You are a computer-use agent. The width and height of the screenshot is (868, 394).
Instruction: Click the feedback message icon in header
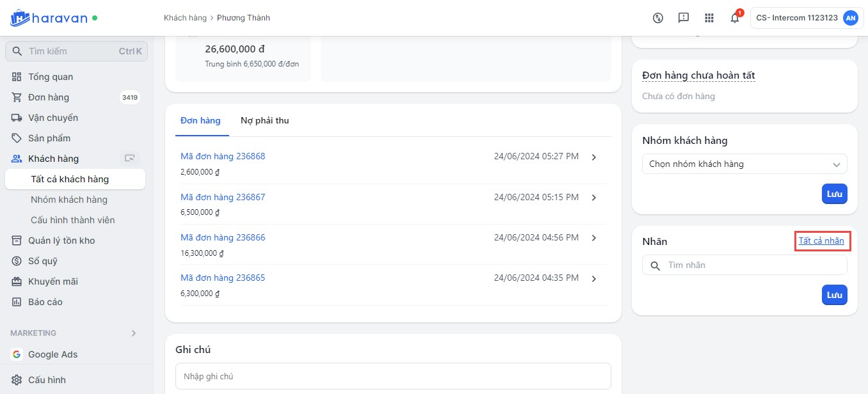click(x=683, y=18)
